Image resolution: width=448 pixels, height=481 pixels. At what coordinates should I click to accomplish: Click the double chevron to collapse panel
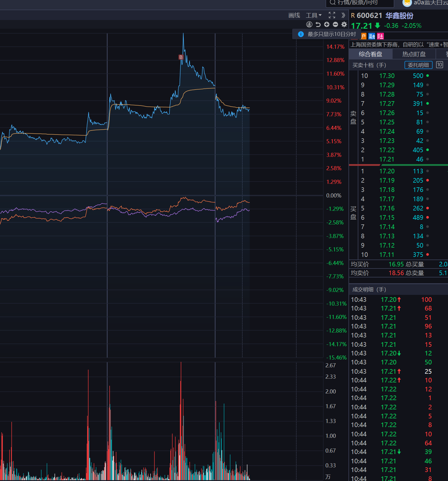click(343, 15)
